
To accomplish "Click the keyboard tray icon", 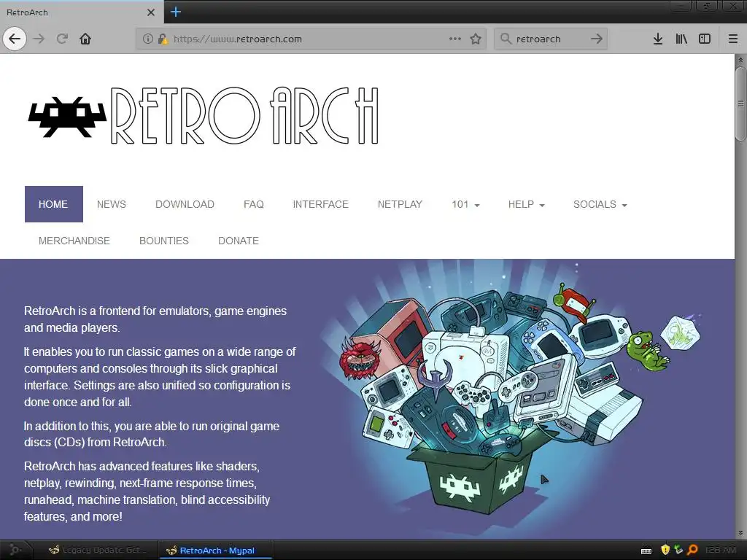I will (x=646, y=551).
